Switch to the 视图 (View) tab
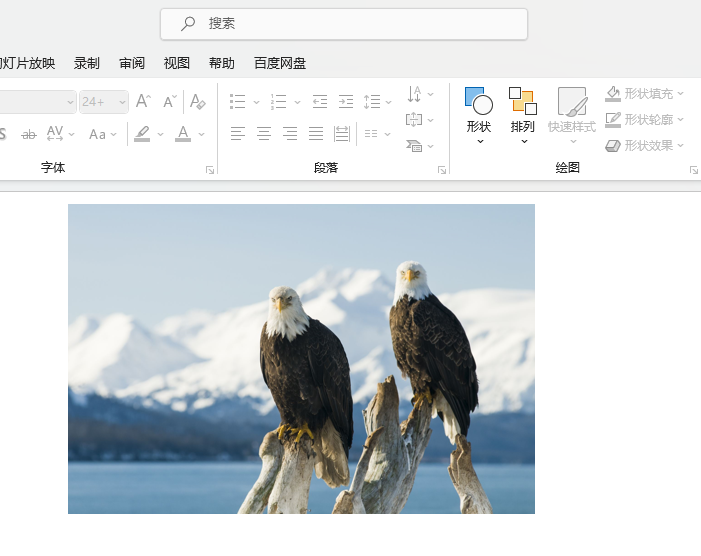This screenshot has height=556, width=701. point(177,63)
